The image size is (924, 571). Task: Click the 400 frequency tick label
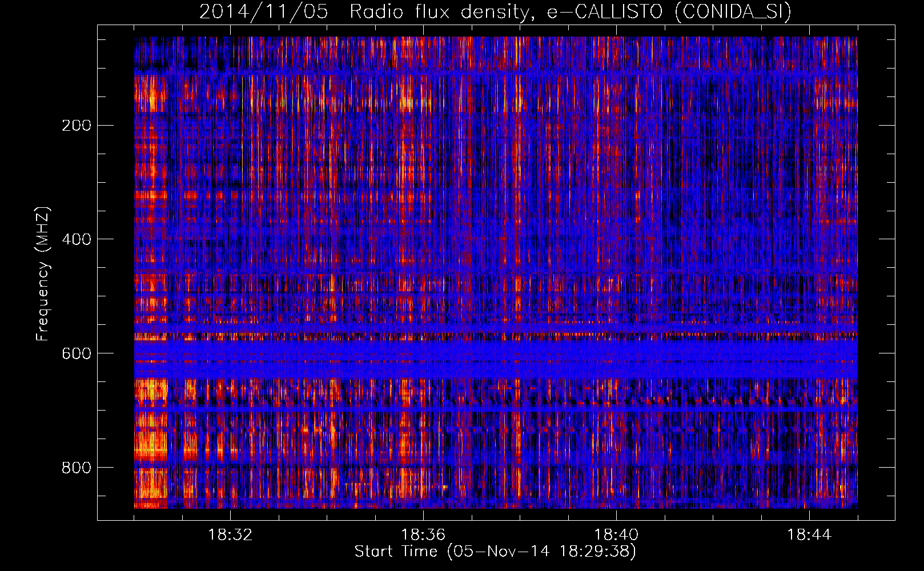click(x=76, y=239)
